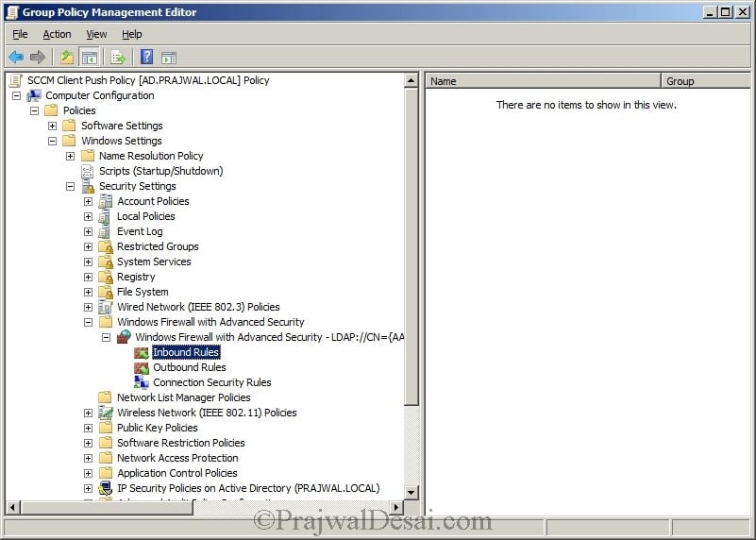The image size is (756, 540).
Task: Click the Restricted Groups locked folder icon
Action: (106, 246)
